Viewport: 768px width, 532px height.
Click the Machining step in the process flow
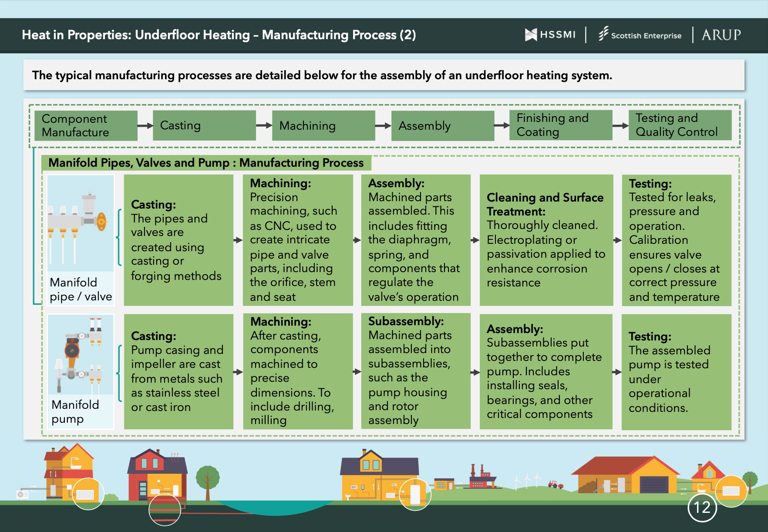323,125
